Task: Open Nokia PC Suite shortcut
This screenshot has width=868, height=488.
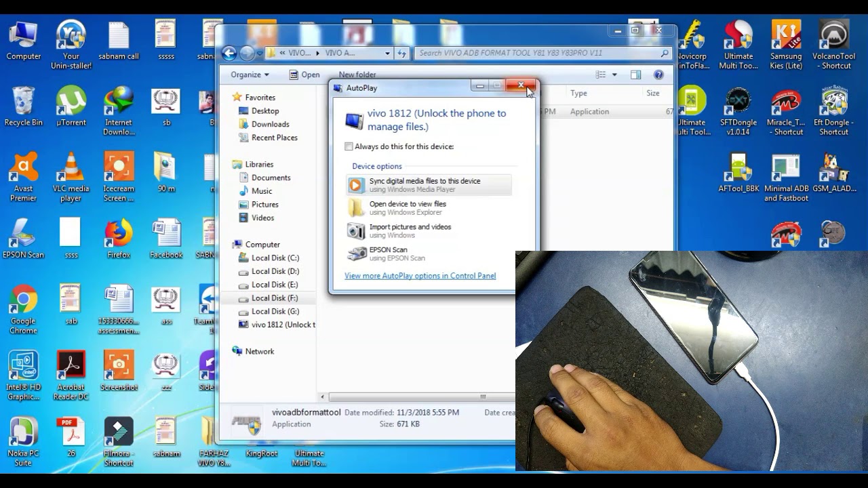Action: [23, 443]
